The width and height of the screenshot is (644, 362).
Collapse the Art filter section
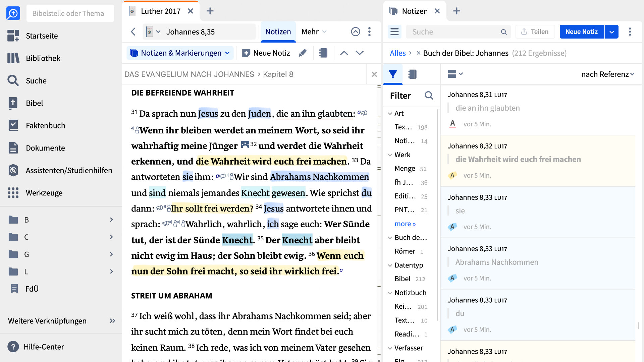(390, 114)
